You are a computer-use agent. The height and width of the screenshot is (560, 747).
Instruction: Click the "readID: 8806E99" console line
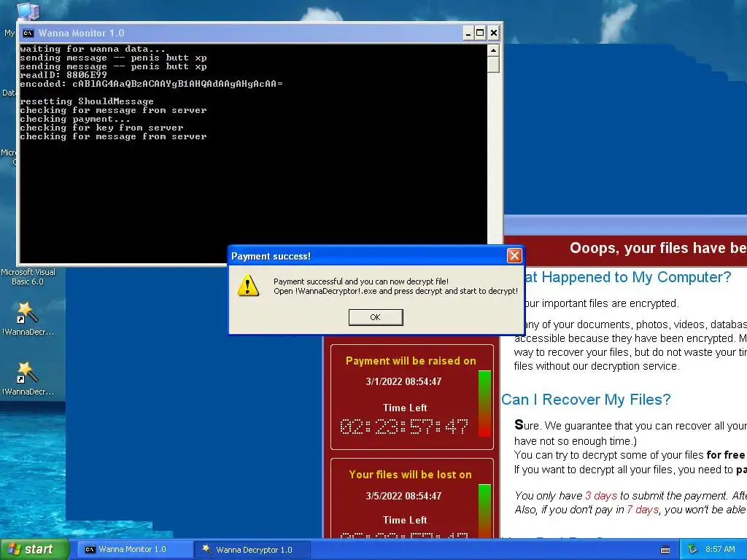point(63,75)
